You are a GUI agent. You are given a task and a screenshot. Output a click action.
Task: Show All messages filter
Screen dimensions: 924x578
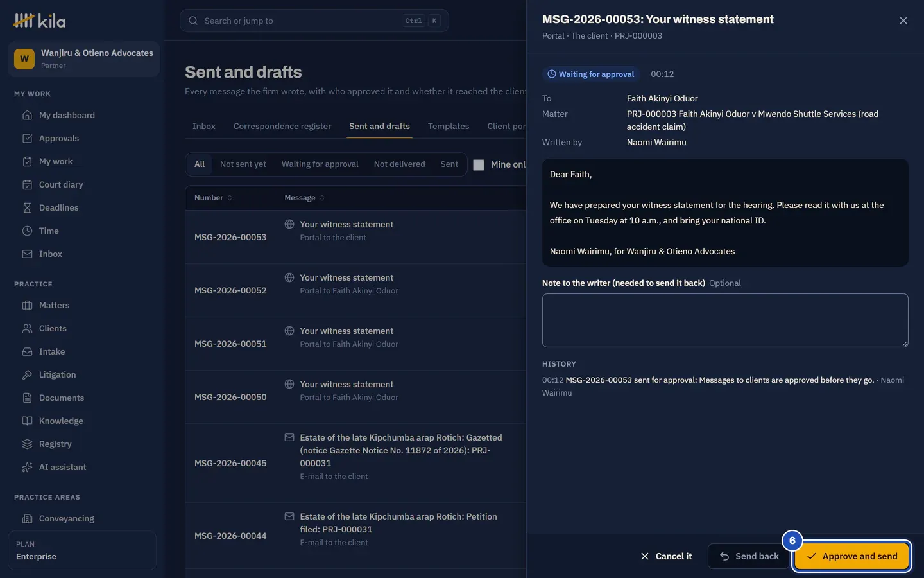point(200,164)
